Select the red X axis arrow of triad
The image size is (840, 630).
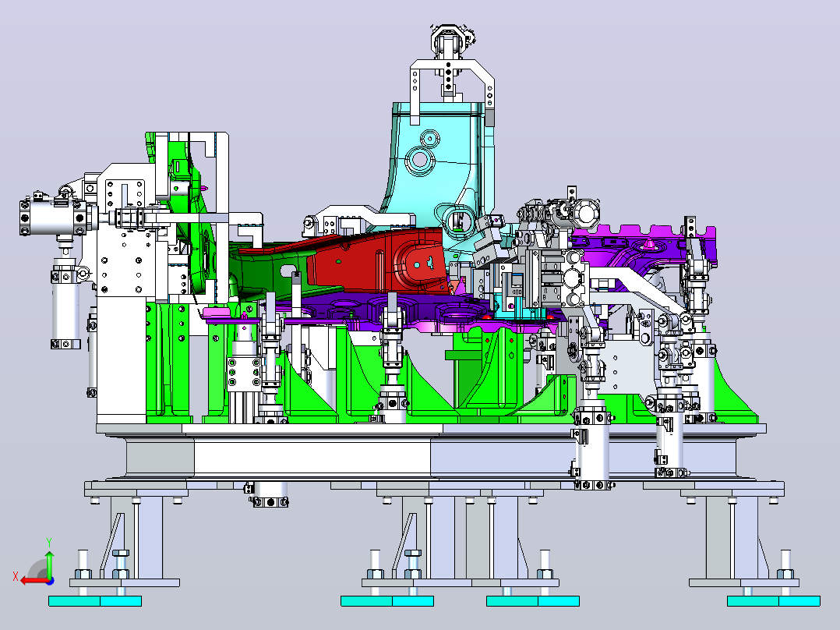click(x=34, y=581)
